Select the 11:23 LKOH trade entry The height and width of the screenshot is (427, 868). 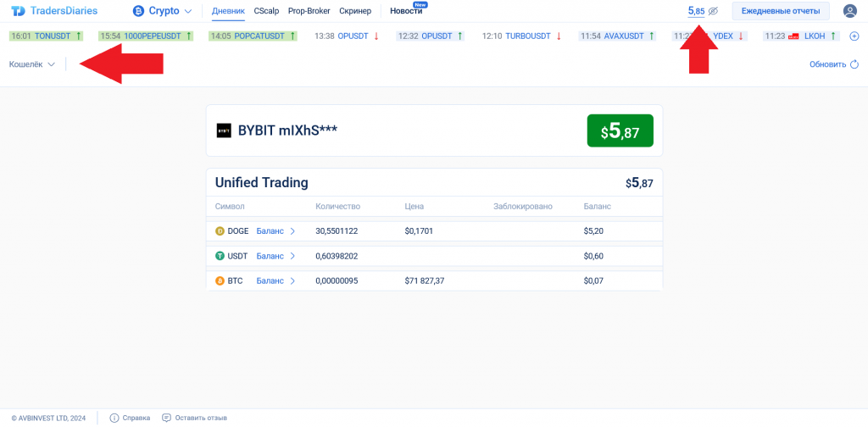[799, 36]
